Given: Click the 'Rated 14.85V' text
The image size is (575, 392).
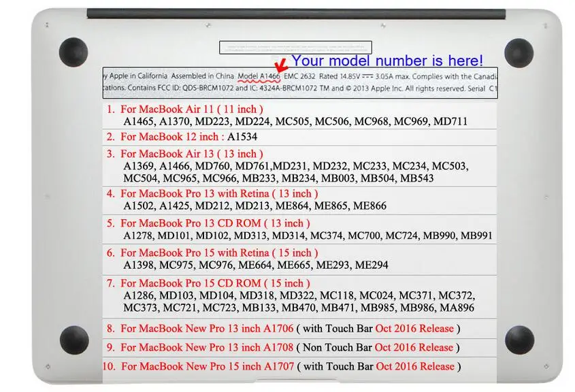Looking at the screenshot, I should pos(340,76).
